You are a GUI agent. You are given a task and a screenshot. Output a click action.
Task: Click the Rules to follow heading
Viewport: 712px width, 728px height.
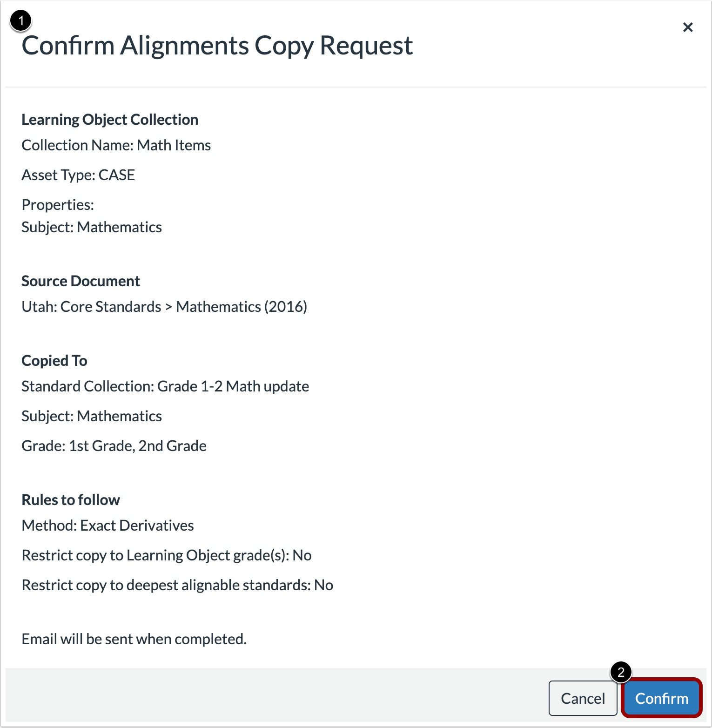[70, 499]
